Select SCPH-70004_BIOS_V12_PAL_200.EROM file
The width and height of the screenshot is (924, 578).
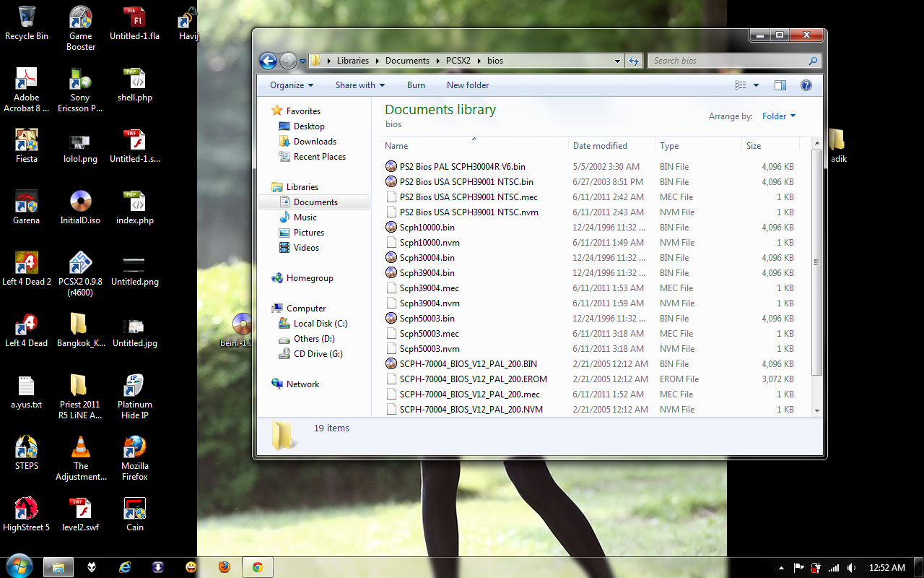473,379
